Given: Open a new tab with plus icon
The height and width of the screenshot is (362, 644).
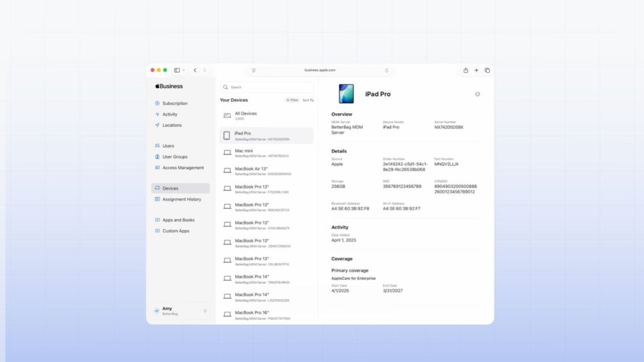Looking at the screenshot, I should (x=477, y=70).
